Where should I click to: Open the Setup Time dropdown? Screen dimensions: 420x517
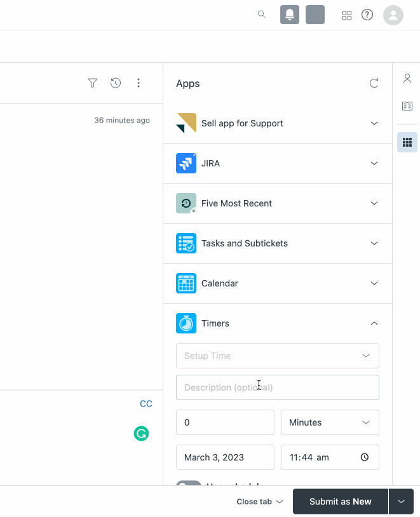[277, 356]
